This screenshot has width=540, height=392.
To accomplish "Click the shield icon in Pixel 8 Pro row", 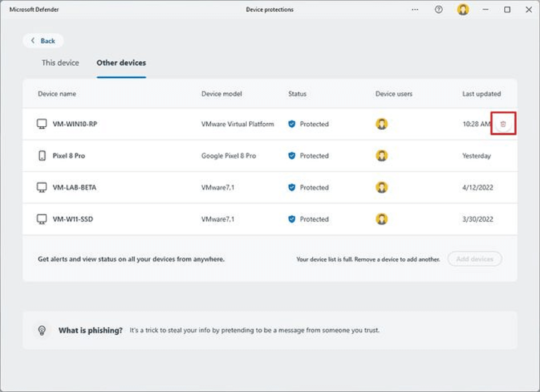I will click(292, 156).
